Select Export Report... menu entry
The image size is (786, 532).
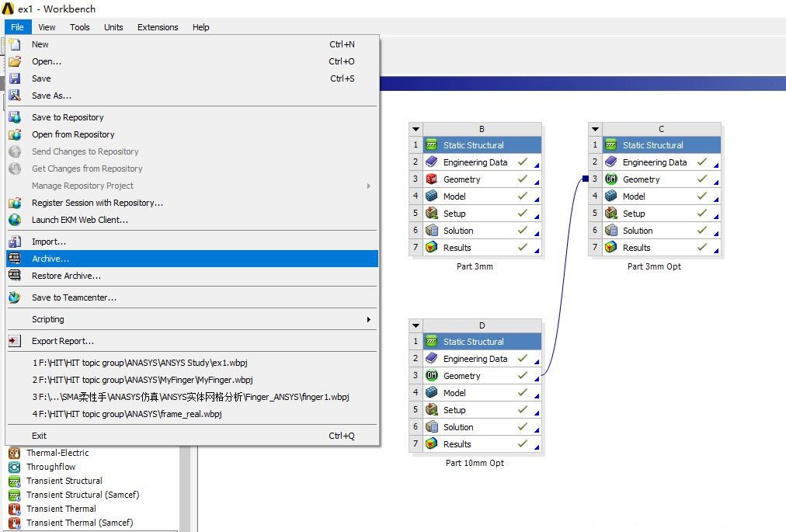(193, 341)
